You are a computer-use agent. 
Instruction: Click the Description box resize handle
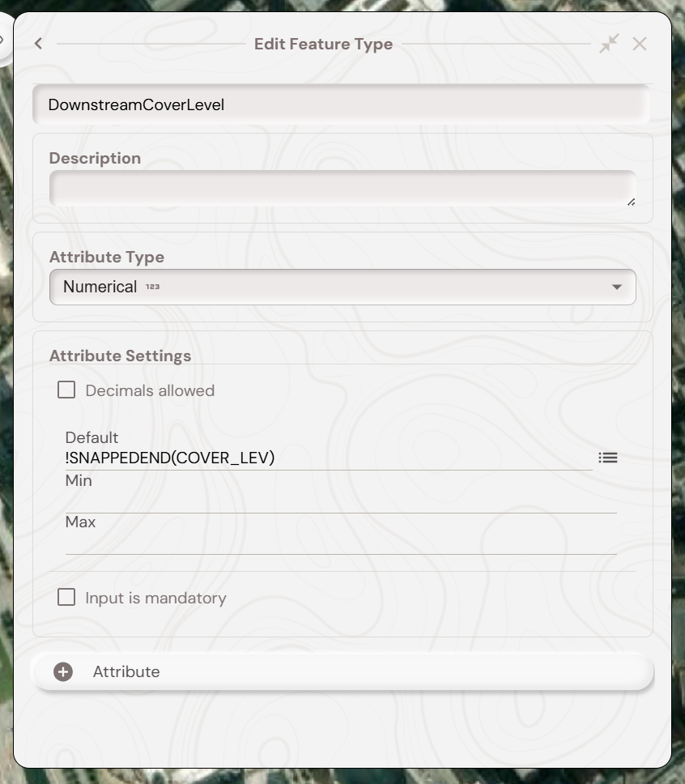[631, 201]
